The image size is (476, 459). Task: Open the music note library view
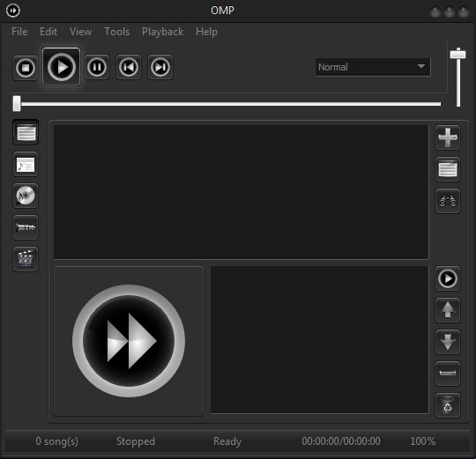(x=26, y=164)
